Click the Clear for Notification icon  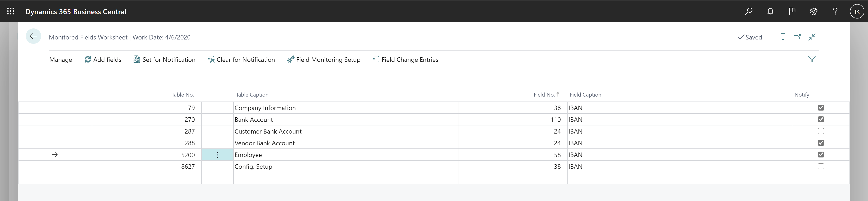tap(211, 60)
